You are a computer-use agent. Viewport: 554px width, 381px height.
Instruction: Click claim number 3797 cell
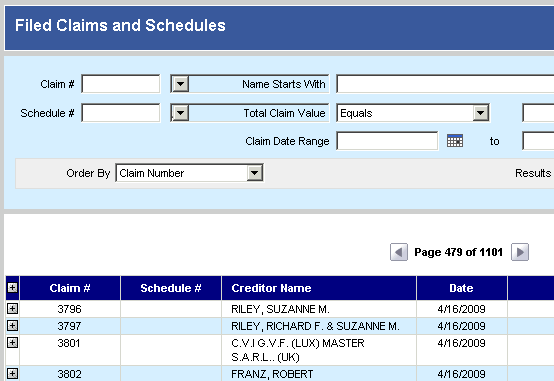point(70,326)
